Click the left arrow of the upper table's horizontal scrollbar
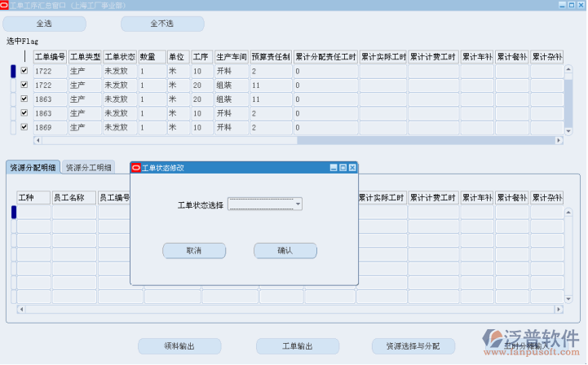 point(38,140)
